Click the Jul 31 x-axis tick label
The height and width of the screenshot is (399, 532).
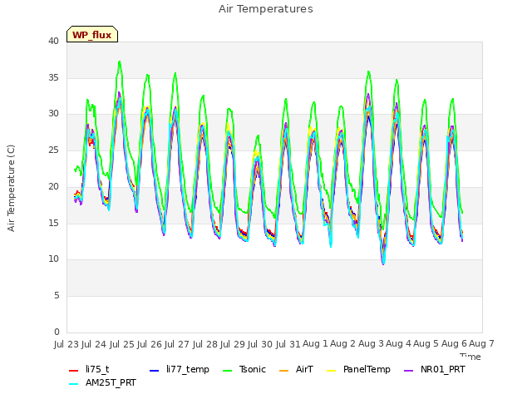pyautogui.click(x=288, y=344)
